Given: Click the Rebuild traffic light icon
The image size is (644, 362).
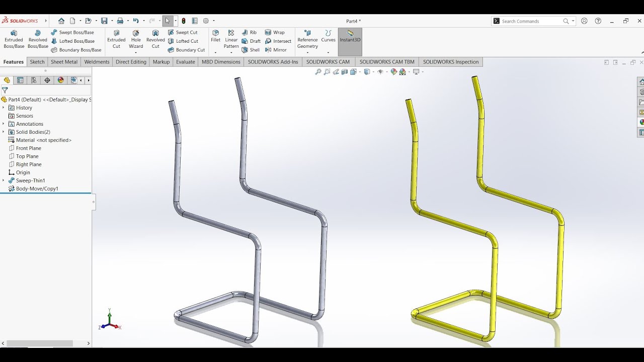Looking at the screenshot, I should tap(184, 21).
